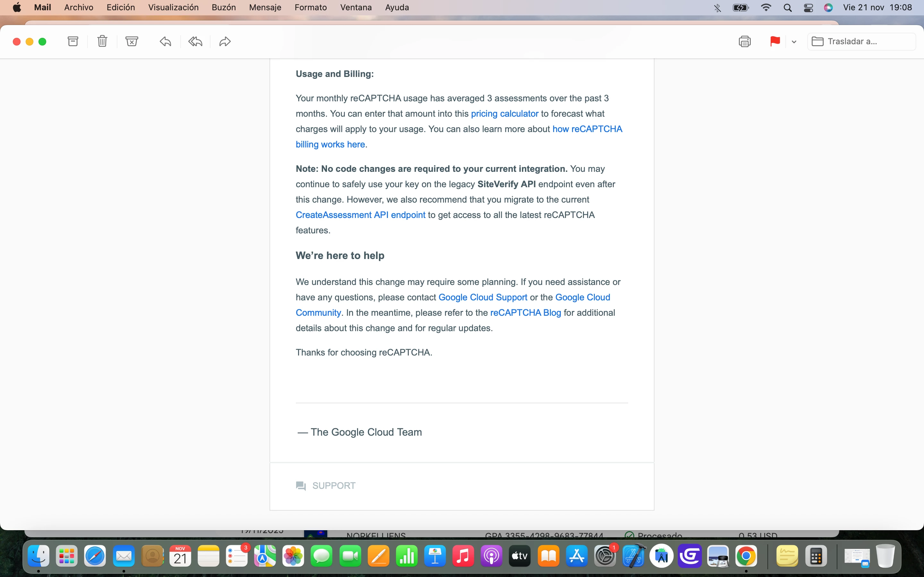
Task: Expand the flag color dropdown arrow
Action: [794, 42]
